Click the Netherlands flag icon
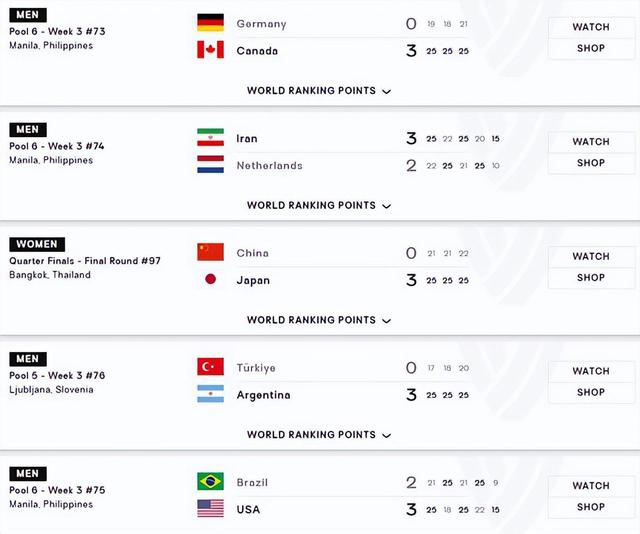 tap(210, 165)
